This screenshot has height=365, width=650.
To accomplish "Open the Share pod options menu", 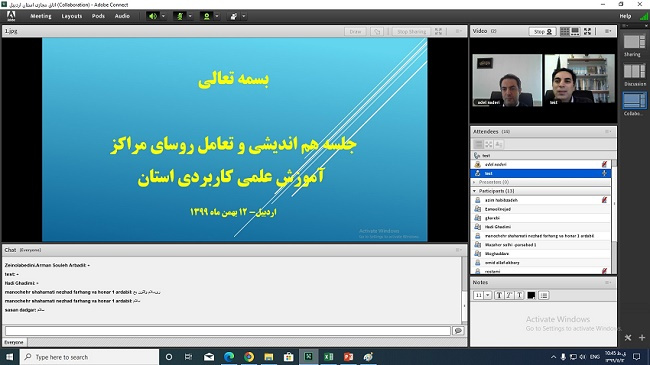I will tap(458, 32).
